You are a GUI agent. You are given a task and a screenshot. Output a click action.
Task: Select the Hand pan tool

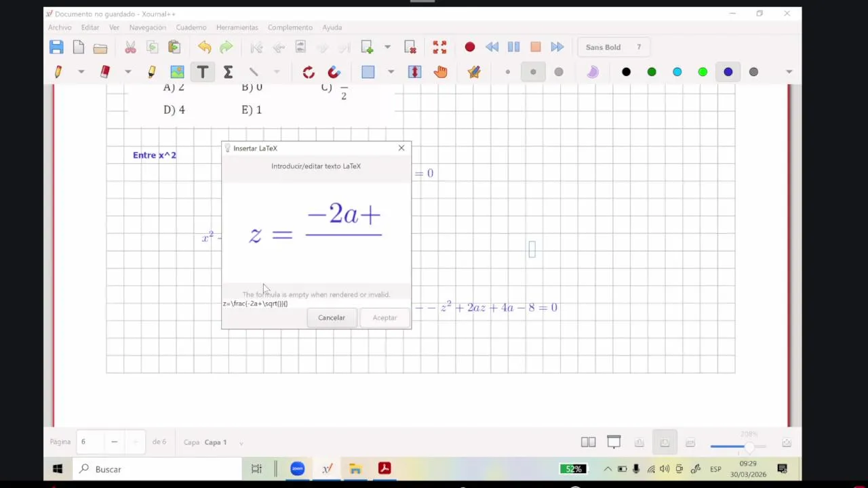pos(440,72)
